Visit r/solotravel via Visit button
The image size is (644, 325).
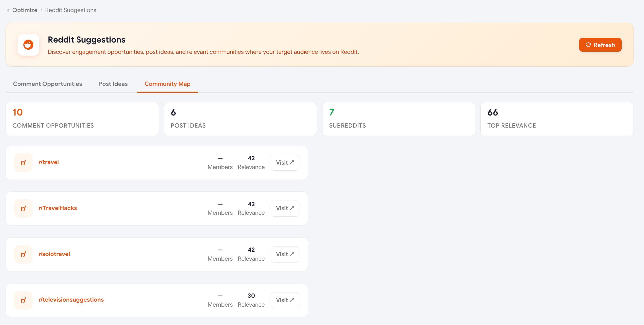tap(285, 254)
